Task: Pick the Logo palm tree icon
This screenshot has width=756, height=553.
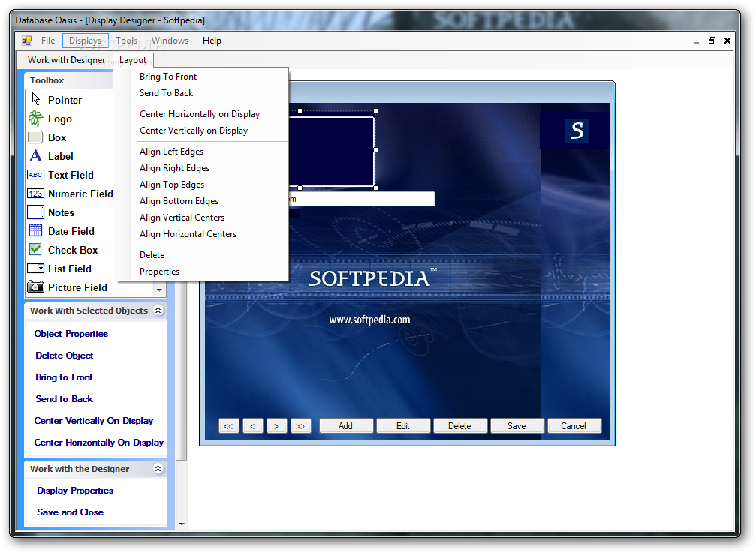Action: click(35, 118)
